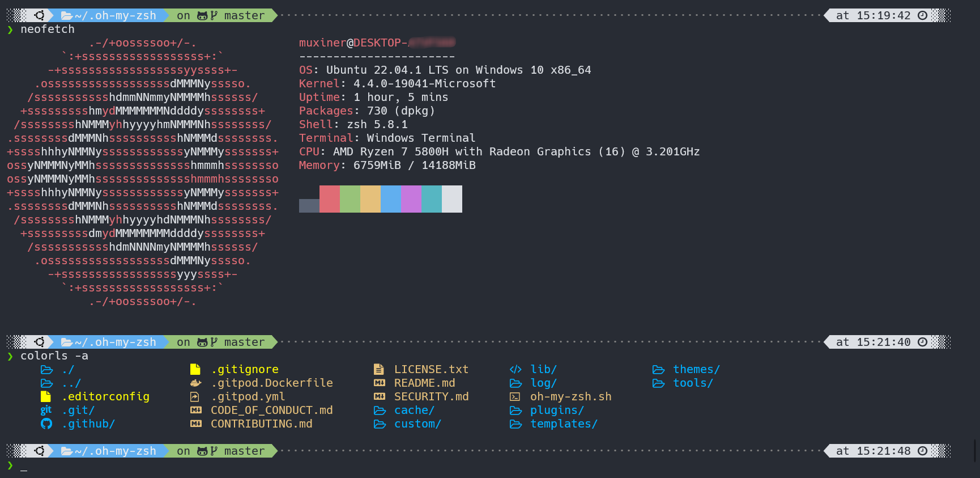The width and height of the screenshot is (980, 478).
Task: Click the folder icon beside log/
Action: pos(515,383)
